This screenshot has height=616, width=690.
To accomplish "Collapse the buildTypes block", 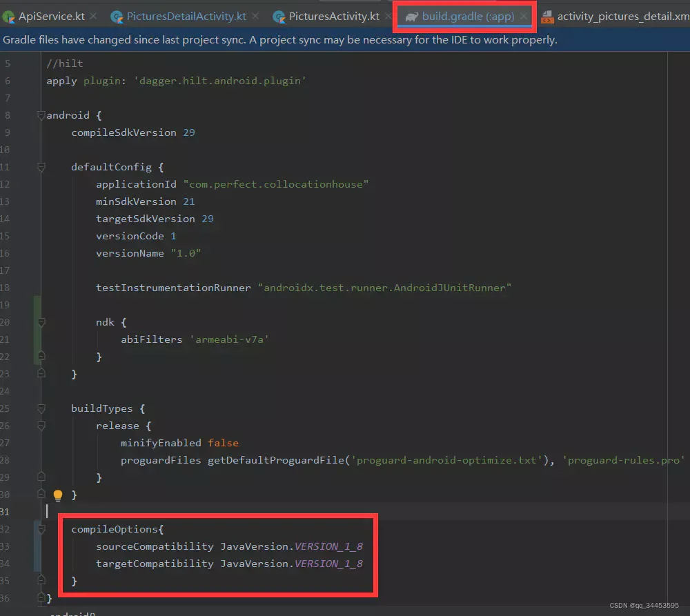I will point(40,408).
